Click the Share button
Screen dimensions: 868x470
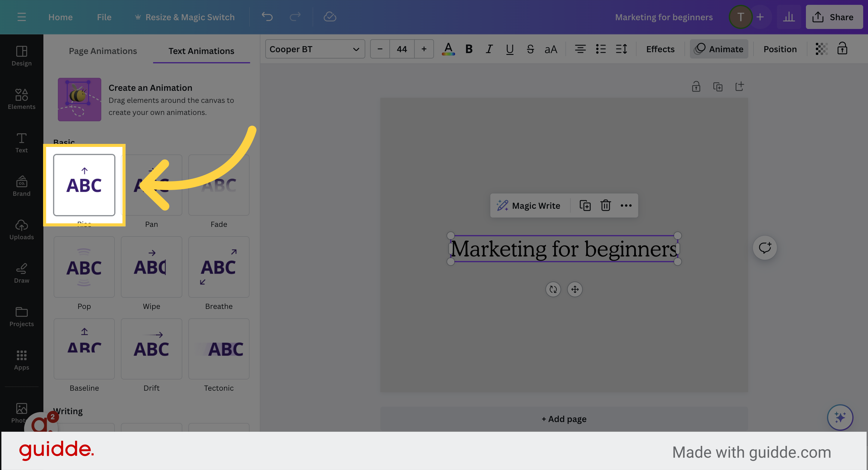point(834,17)
